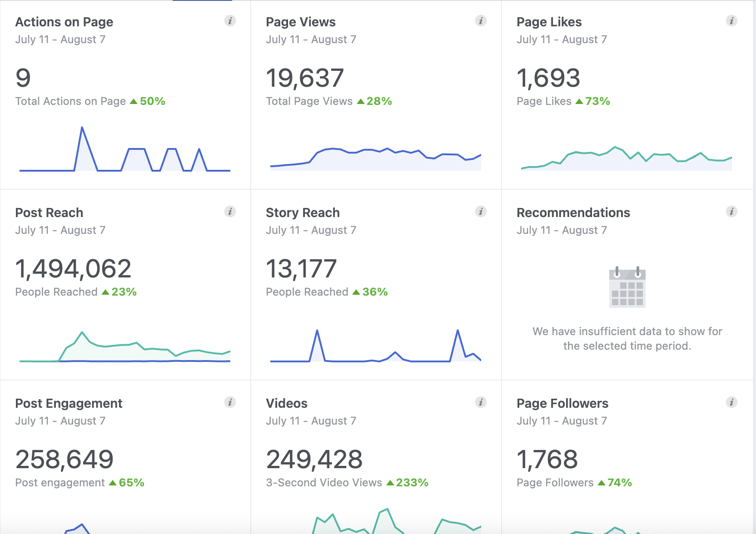Click the 1,494,062 people reached value
This screenshot has width=756, height=534.
[x=74, y=269]
